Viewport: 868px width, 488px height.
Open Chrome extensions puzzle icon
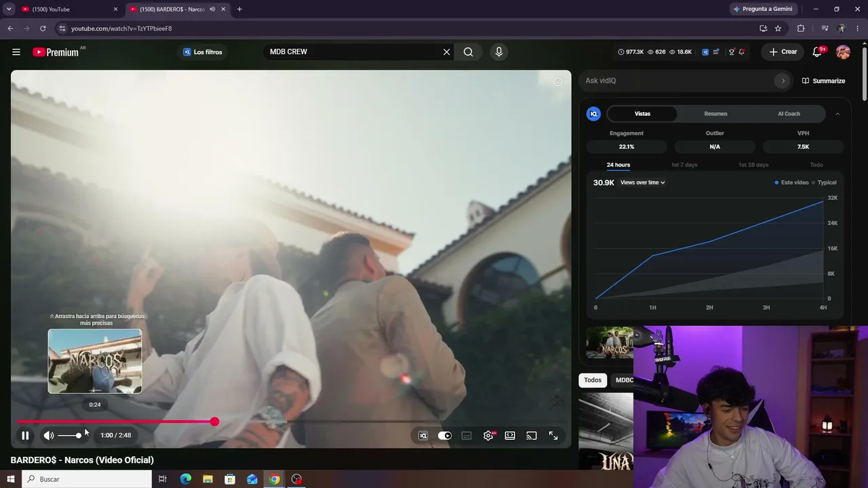tap(801, 28)
